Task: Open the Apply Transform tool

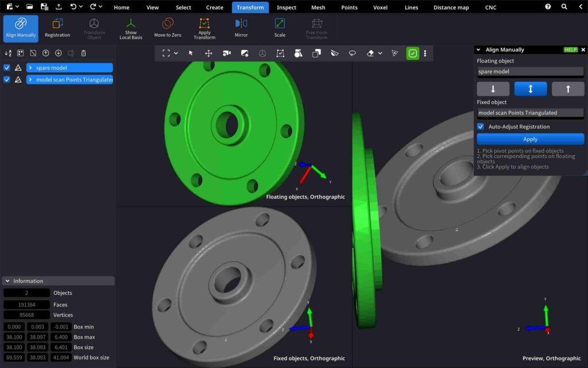Action: click(x=204, y=28)
